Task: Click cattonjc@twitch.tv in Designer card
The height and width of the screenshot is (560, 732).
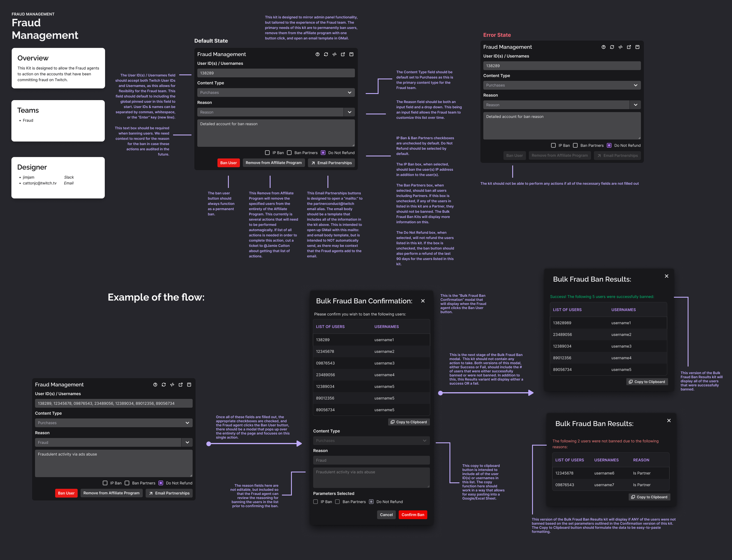Action: tap(40, 183)
